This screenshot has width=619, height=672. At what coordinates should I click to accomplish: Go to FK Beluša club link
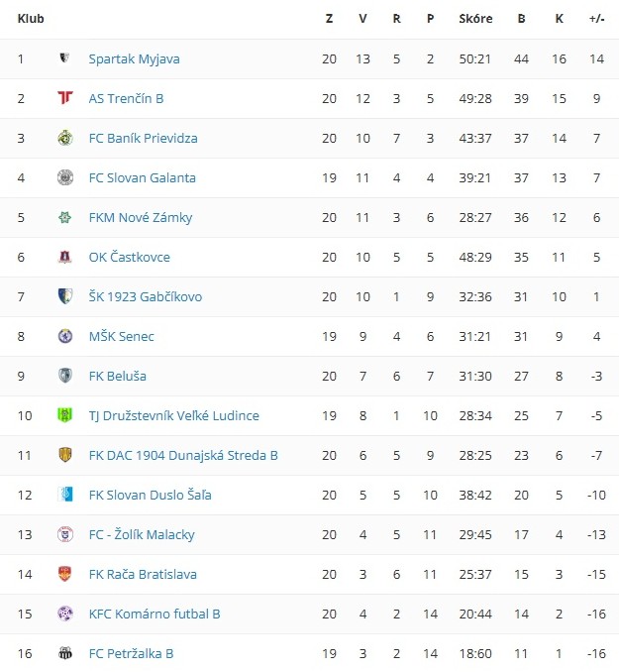point(117,376)
